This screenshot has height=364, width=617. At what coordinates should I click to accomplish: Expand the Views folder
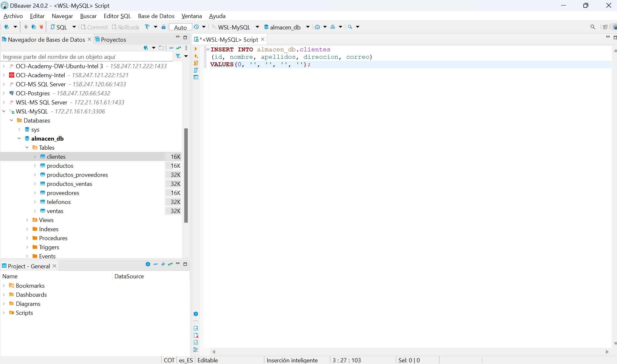pyautogui.click(x=27, y=220)
